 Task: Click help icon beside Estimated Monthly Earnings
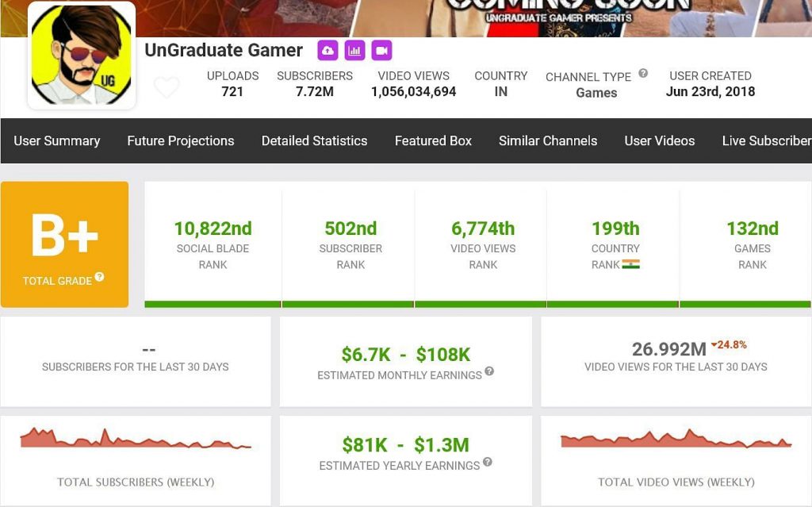(x=489, y=371)
